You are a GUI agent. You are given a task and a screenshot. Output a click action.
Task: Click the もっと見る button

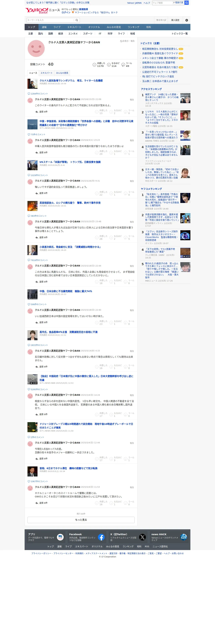[x=81, y=520]
